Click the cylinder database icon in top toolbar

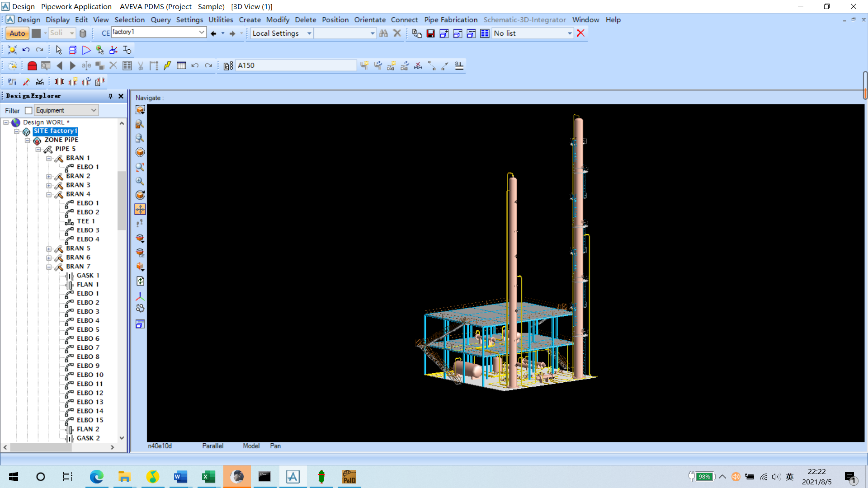pos(83,33)
